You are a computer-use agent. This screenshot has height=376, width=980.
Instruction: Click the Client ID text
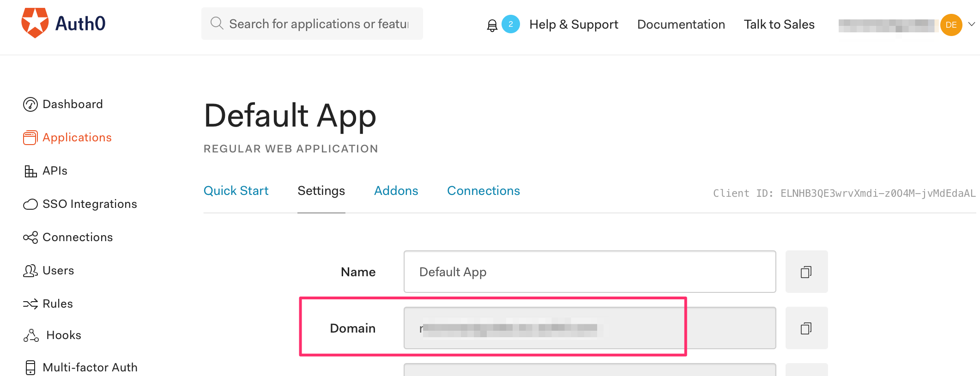coord(844,194)
